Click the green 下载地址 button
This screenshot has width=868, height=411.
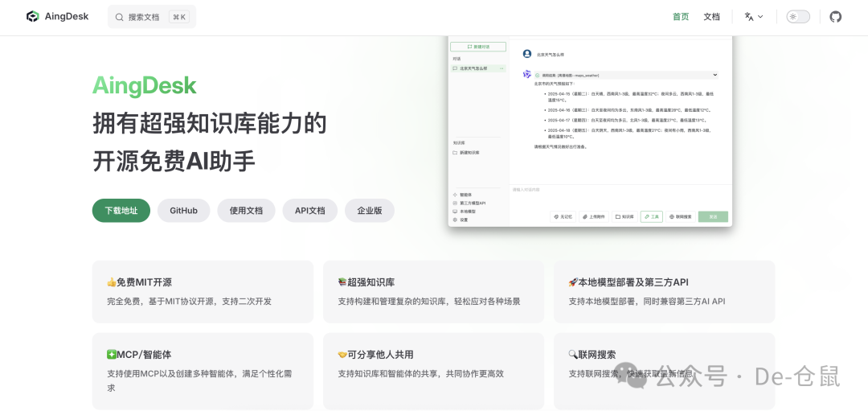[x=121, y=211]
